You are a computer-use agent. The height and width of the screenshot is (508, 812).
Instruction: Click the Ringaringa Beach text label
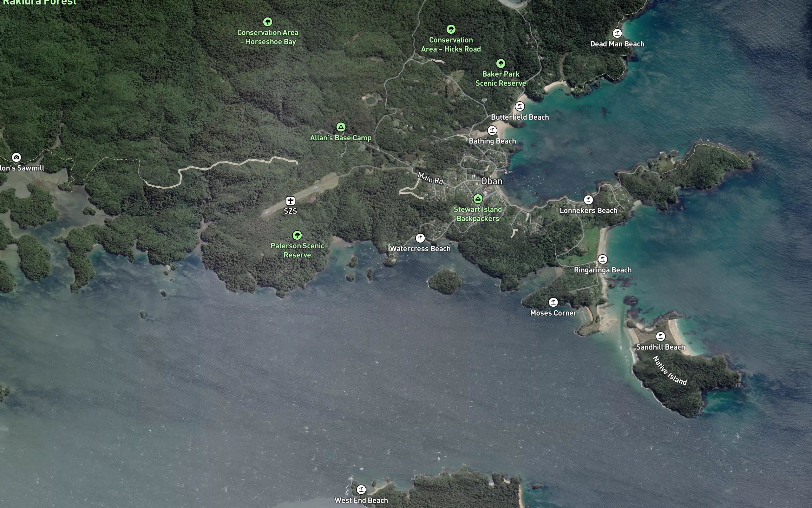pos(603,270)
